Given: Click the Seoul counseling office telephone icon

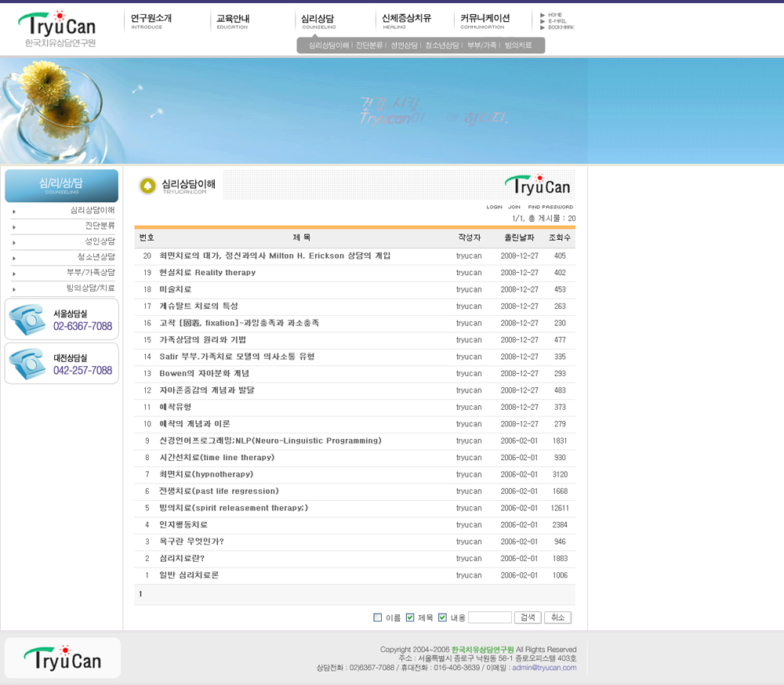Looking at the screenshot, I should [x=26, y=320].
